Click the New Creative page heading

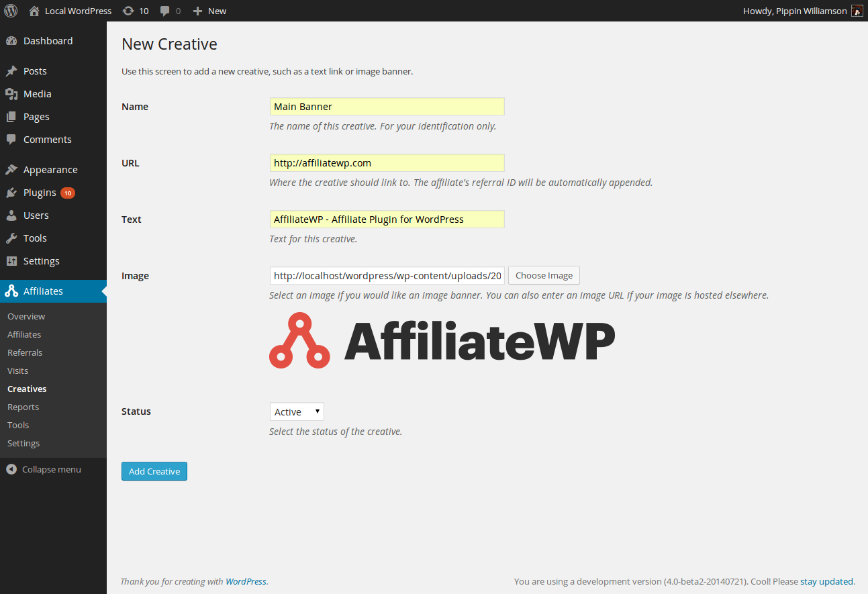(169, 44)
